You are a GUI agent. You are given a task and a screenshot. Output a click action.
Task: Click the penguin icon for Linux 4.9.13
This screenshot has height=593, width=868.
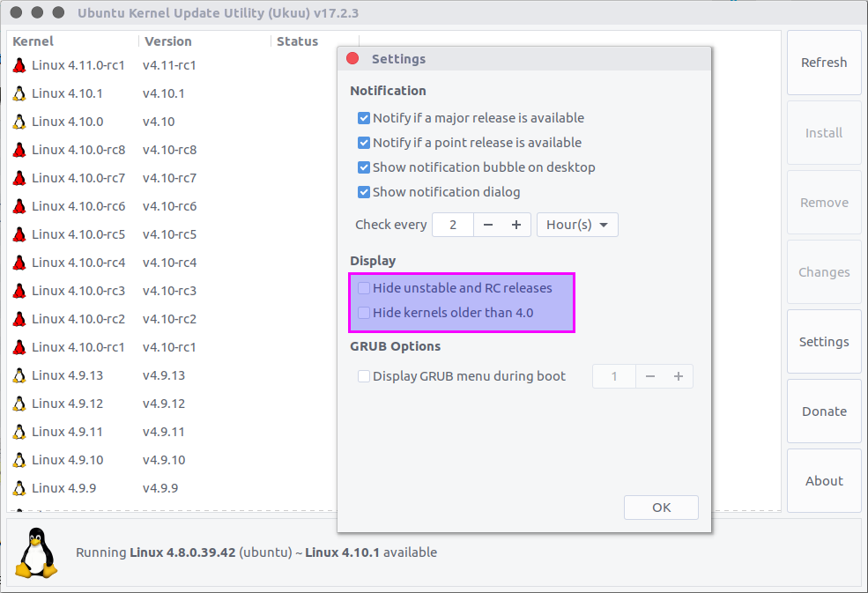pyautogui.click(x=19, y=376)
